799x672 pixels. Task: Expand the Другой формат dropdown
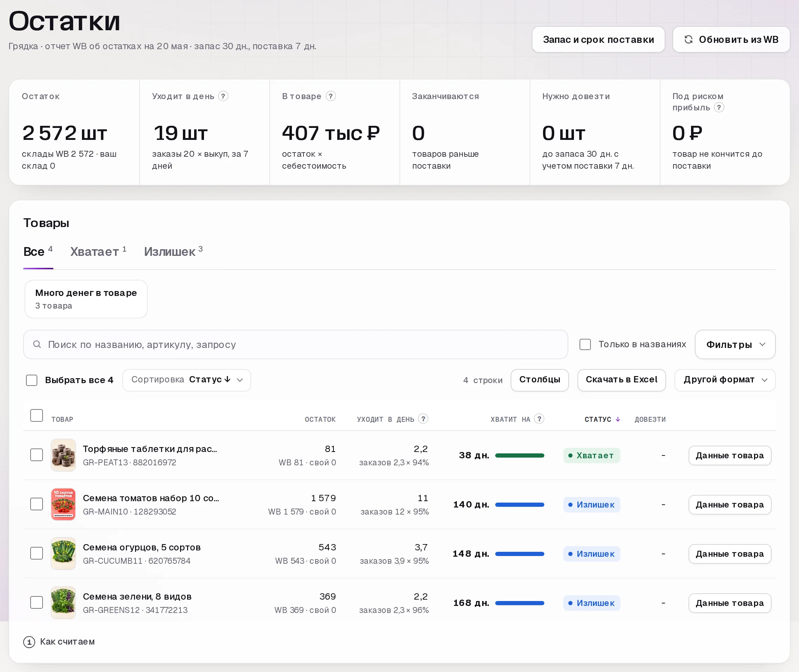pos(725,380)
